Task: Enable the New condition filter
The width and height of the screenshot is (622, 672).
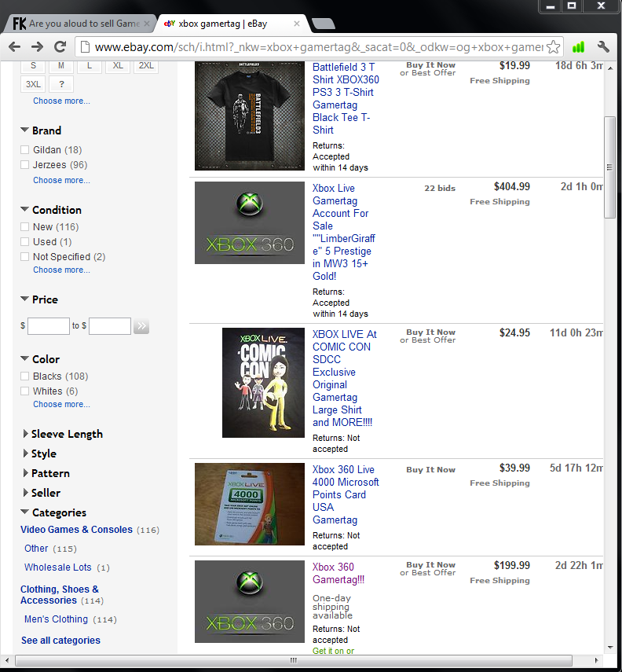Action: [x=25, y=226]
